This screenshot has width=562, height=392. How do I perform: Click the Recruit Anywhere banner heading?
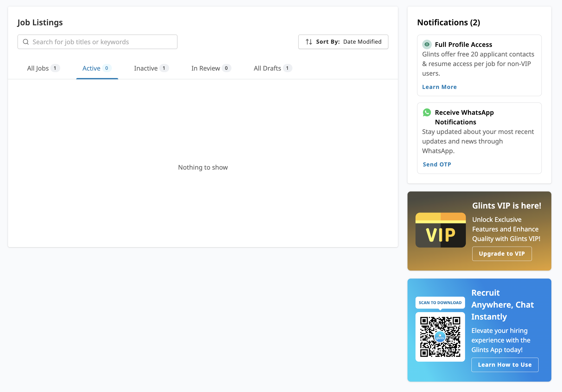(502, 305)
